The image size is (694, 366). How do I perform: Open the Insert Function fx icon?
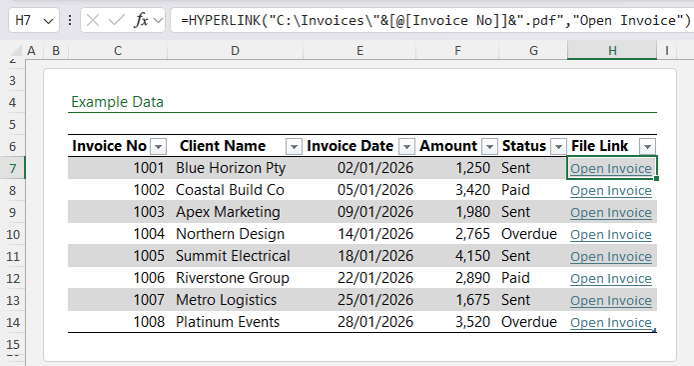coord(141,20)
